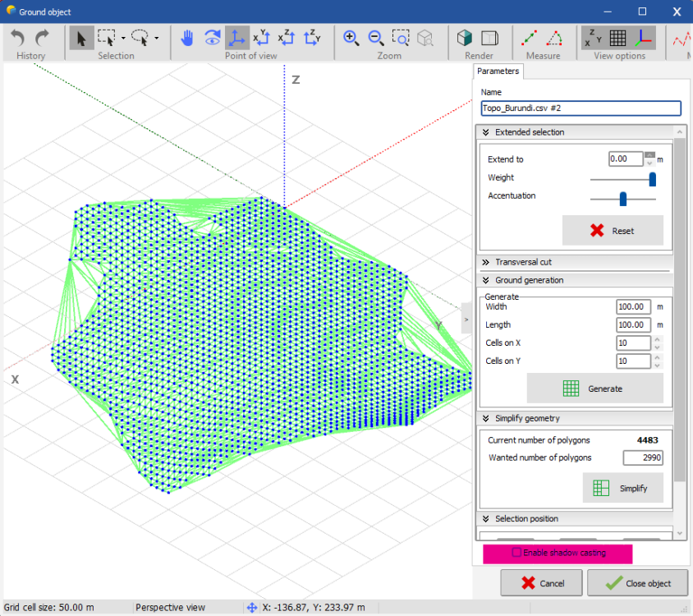Image resolution: width=693 pixels, height=616 pixels.
Task: Open rectangle selection dropdown arrow
Action: (x=123, y=38)
